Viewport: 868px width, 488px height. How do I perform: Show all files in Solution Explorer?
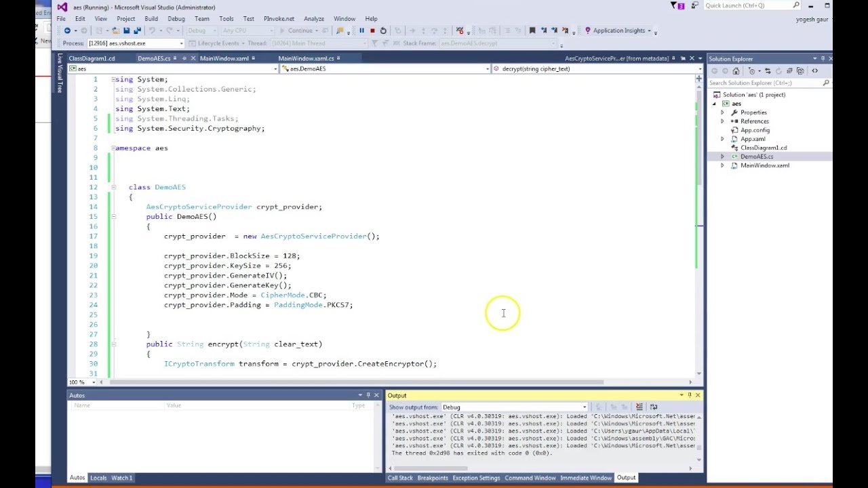(x=800, y=70)
